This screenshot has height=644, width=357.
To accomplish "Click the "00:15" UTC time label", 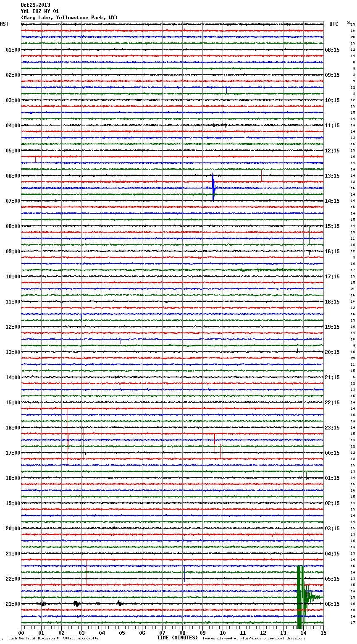I will 332,453.
